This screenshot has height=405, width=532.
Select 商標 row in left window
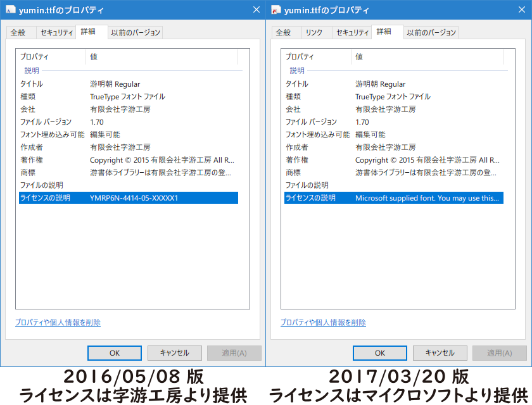point(129,173)
